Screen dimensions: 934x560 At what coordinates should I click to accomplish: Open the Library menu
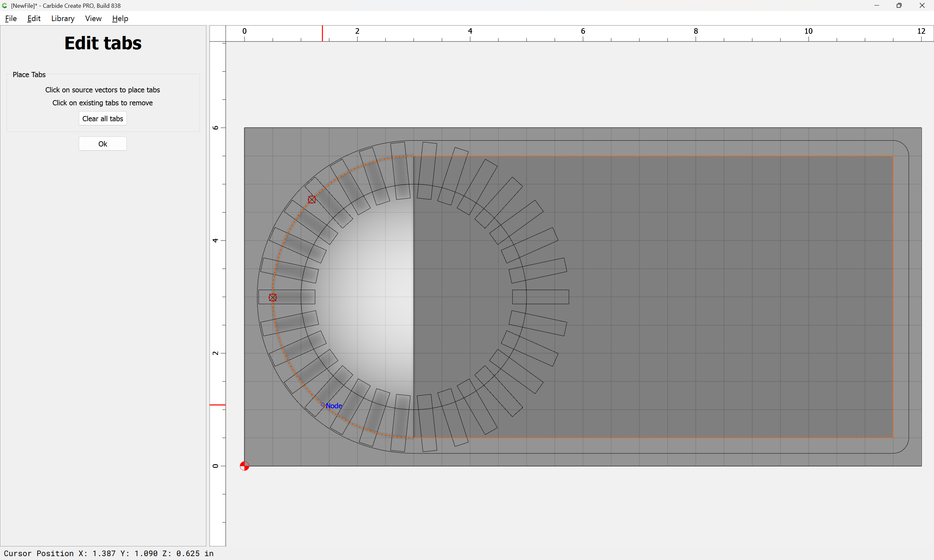click(x=63, y=18)
